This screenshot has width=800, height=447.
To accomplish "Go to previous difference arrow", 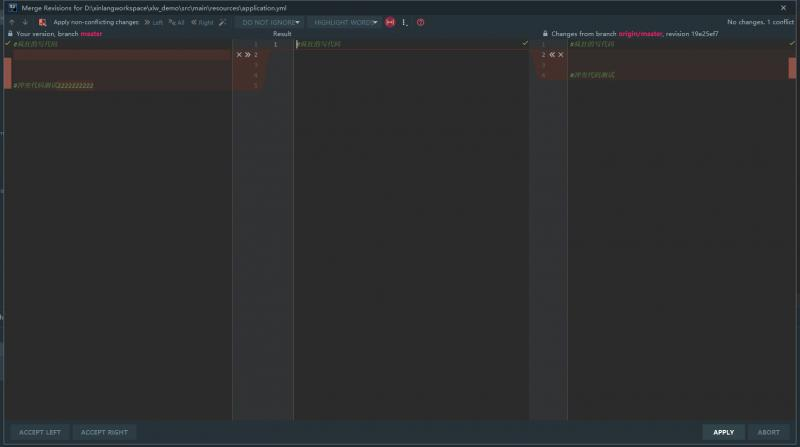I will 12,22.
